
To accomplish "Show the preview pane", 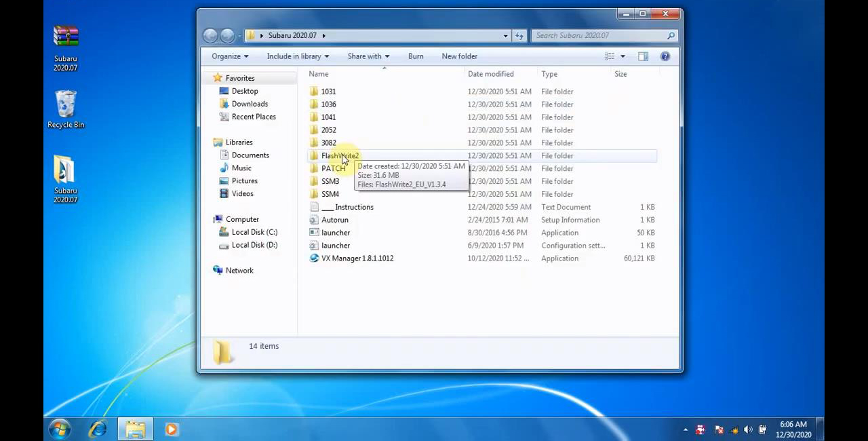I will [x=643, y=56].
